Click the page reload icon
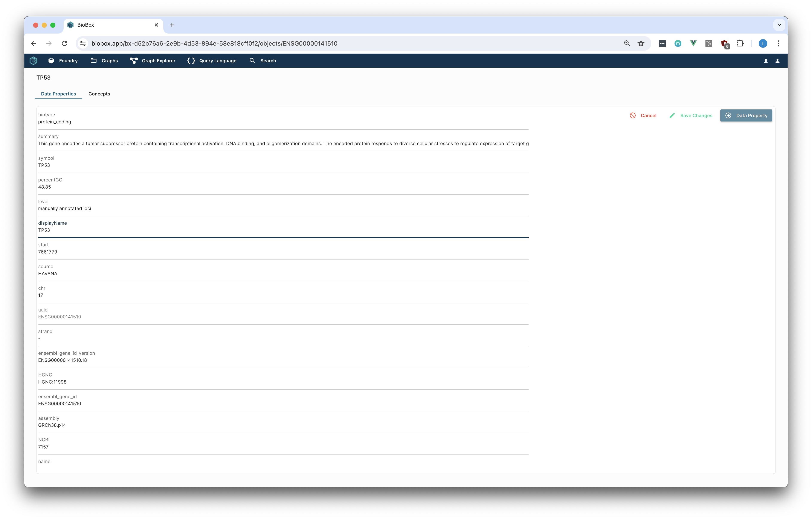This screenshot has width=812, height=519. (x=64, y=43)
